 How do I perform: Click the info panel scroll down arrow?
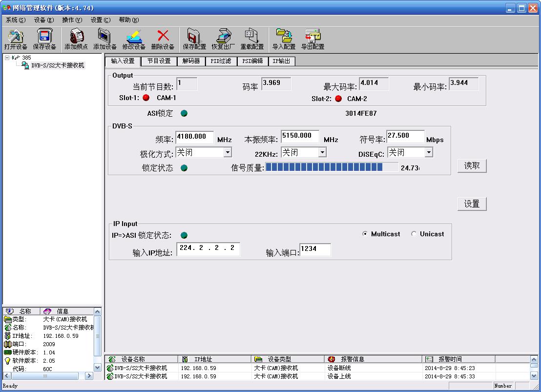(x=97, y=368)
